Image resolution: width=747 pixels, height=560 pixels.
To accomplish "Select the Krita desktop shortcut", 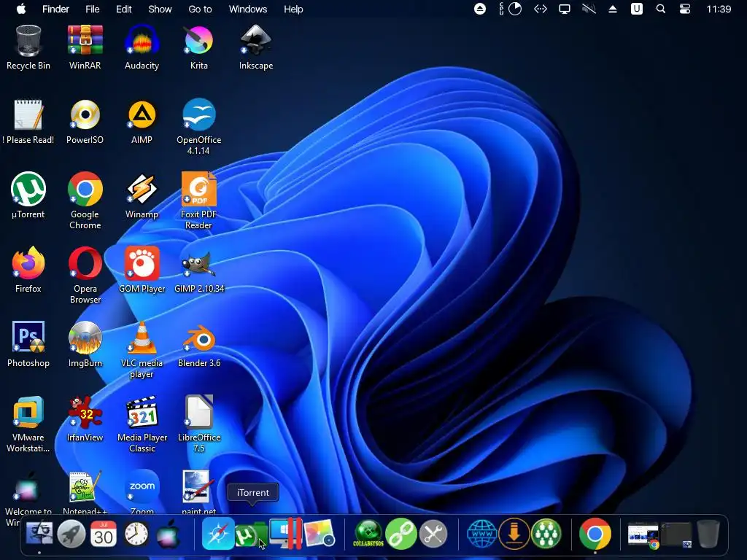I will coord(198,47).
